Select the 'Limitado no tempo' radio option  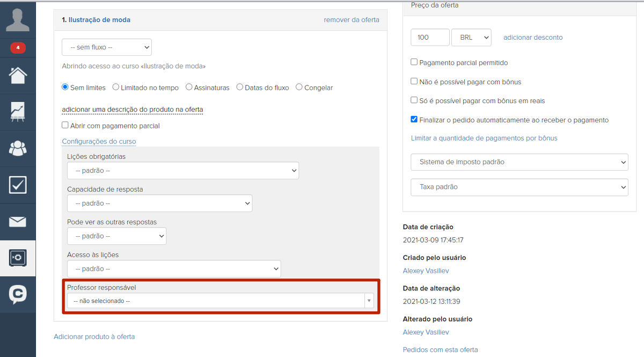[x=116, y=88]
